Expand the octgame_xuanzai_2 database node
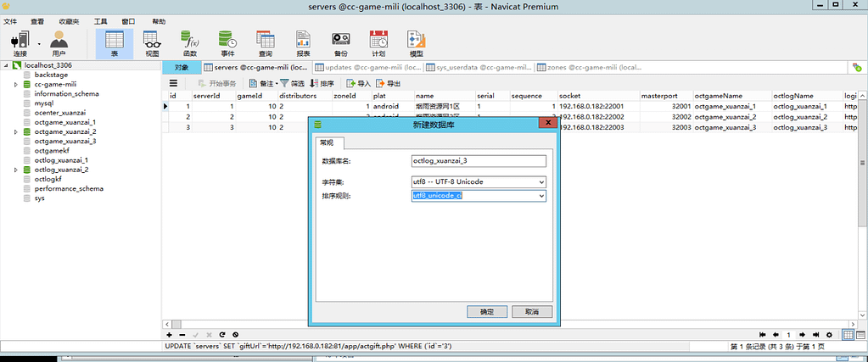The width and height of the screenshot is (868, 362). tap(16, 132)
